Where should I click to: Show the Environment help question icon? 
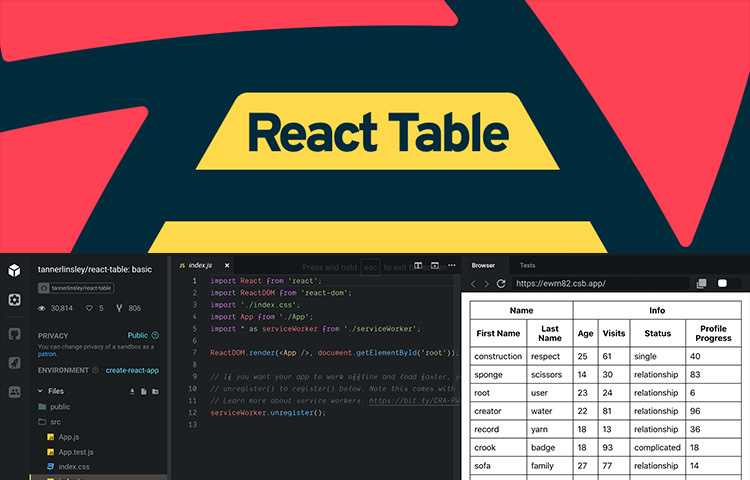95,370
